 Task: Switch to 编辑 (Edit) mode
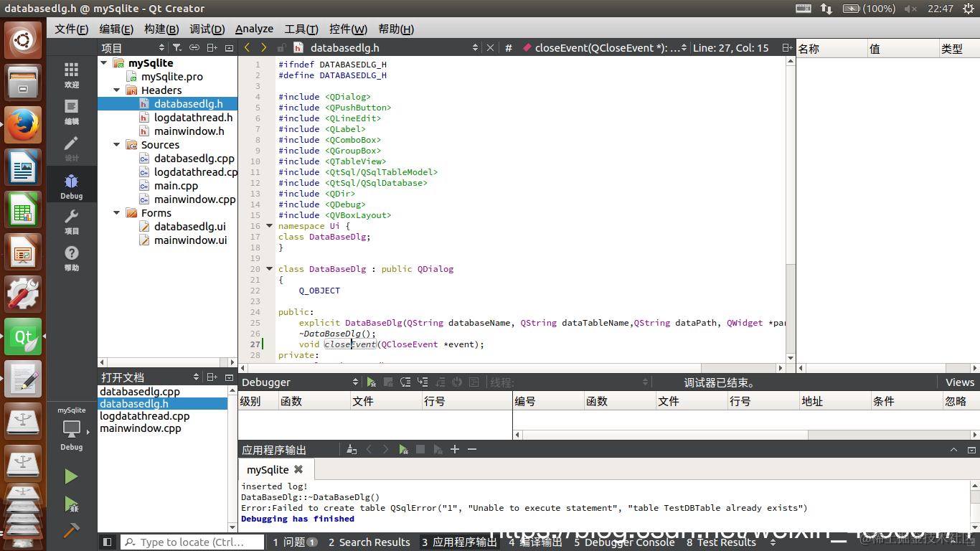(72, 111)
